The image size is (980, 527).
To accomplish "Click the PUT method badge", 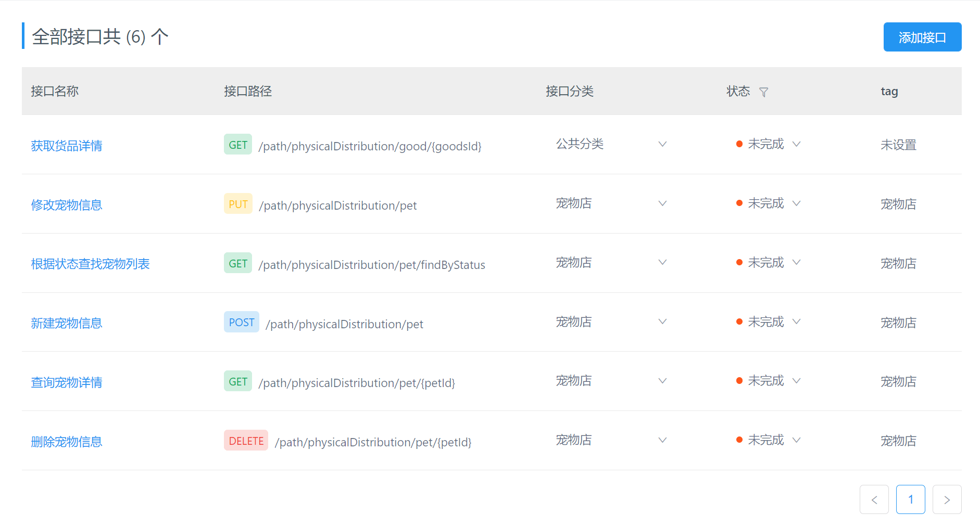I will [x=237, y=203].
